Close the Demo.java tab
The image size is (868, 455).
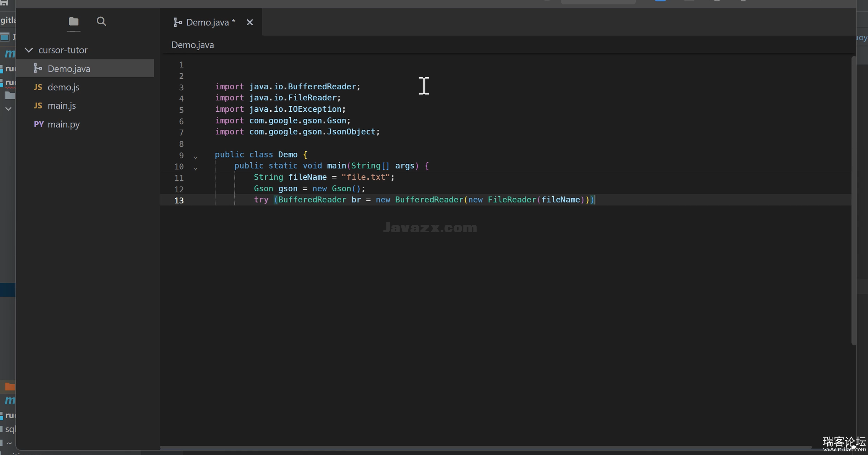coord(250,22)
